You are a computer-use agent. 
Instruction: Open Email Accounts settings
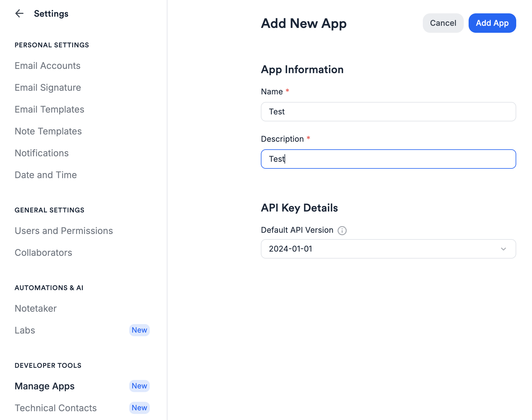point(48,66)
